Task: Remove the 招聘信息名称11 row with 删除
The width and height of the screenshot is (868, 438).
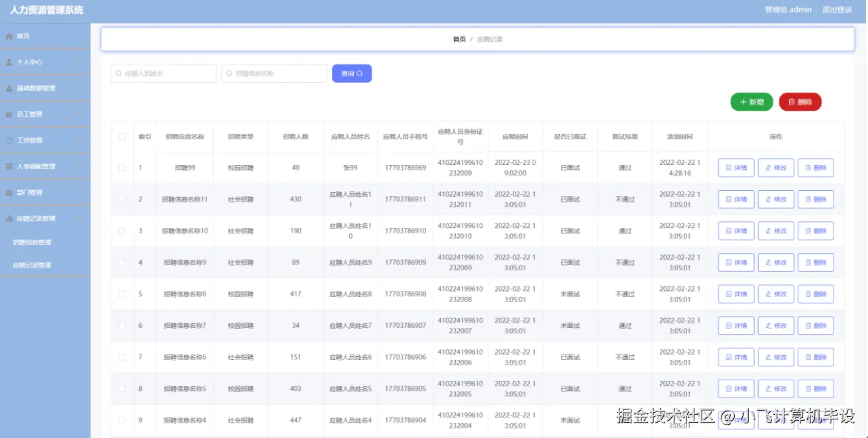Action: 816,199
